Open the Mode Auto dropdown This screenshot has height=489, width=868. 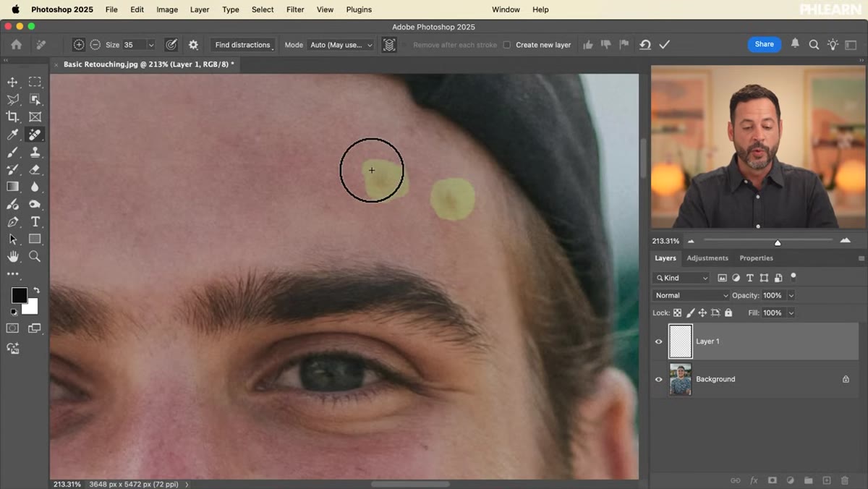[x=341, y=45]
